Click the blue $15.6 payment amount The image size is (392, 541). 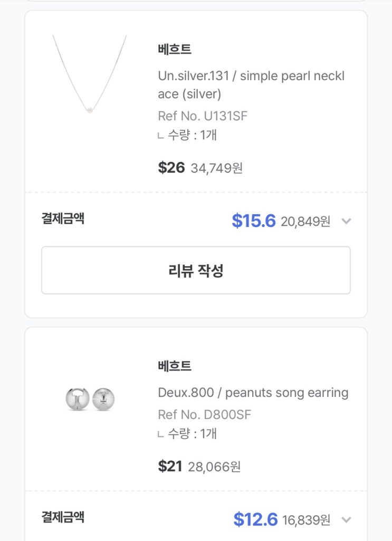(x=254, y=221)
